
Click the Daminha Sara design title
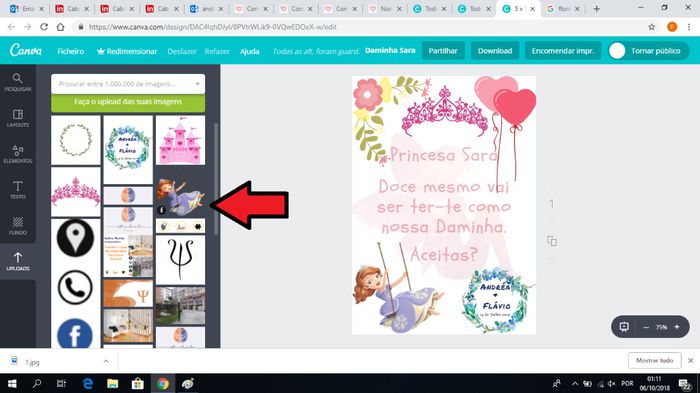(x=390, y=50)
